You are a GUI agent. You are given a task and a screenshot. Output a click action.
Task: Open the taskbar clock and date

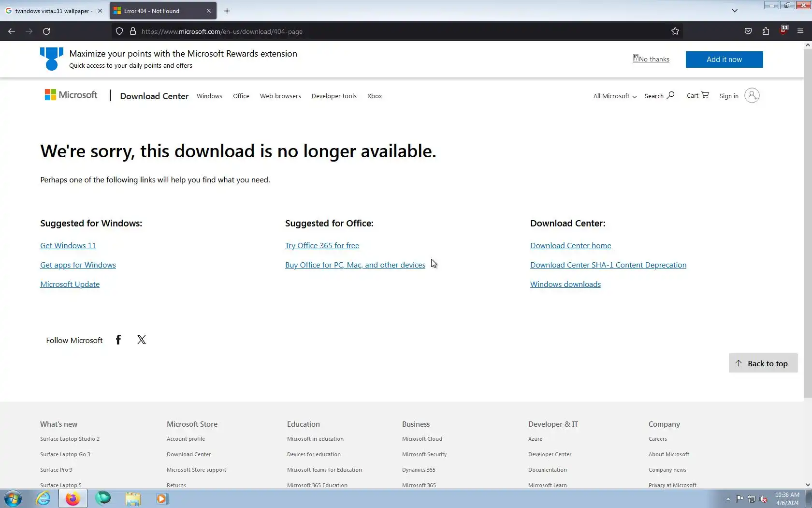[x=787, y=499]
